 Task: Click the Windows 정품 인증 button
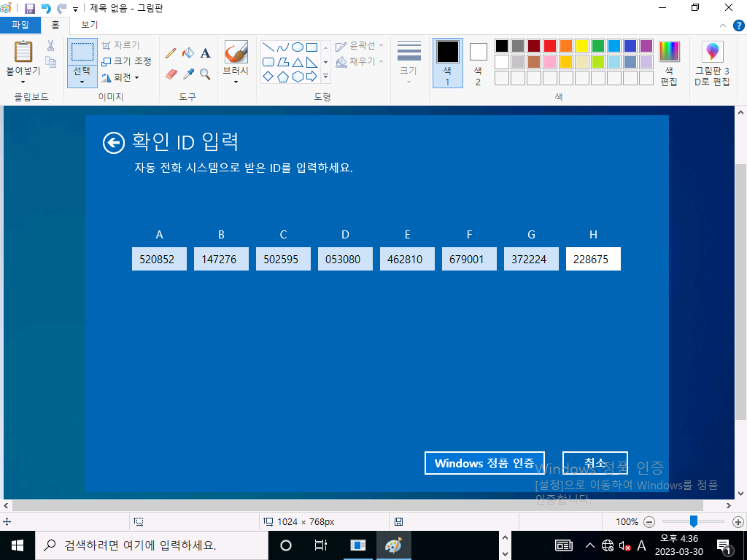pos(484,463)
